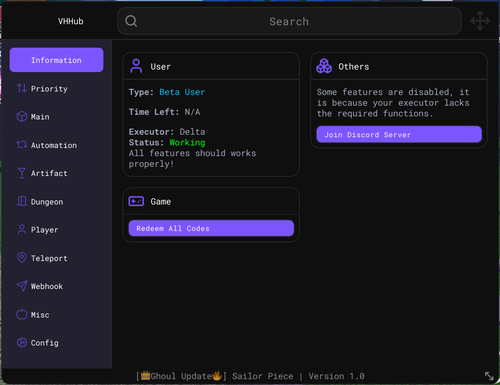This screenshot has width=500, height=385.
Task: Click the 'Executor: Delta' text
Action: [x=167, y=132]
